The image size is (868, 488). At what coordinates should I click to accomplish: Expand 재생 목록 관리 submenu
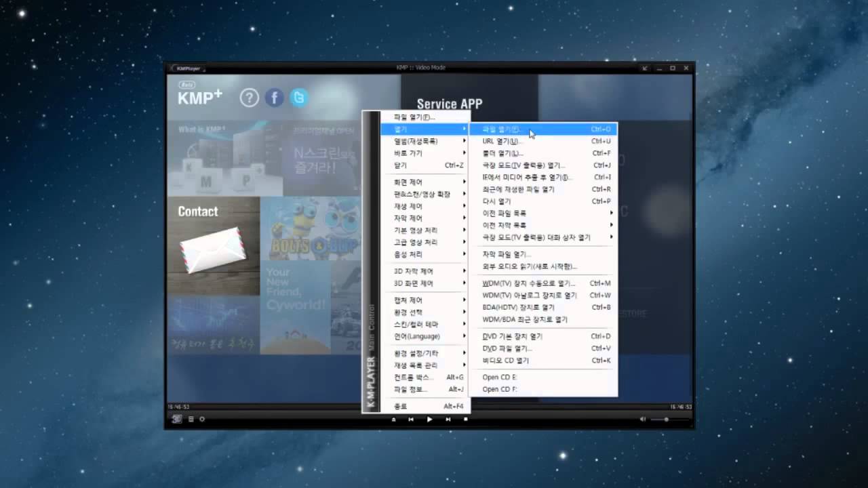425,365
